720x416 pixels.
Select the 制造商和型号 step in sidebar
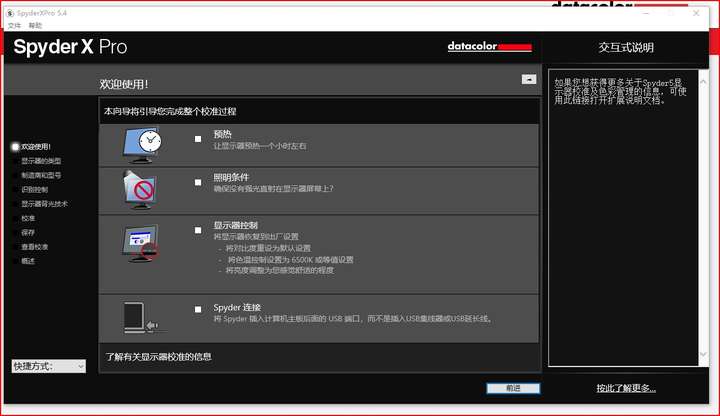41,175
